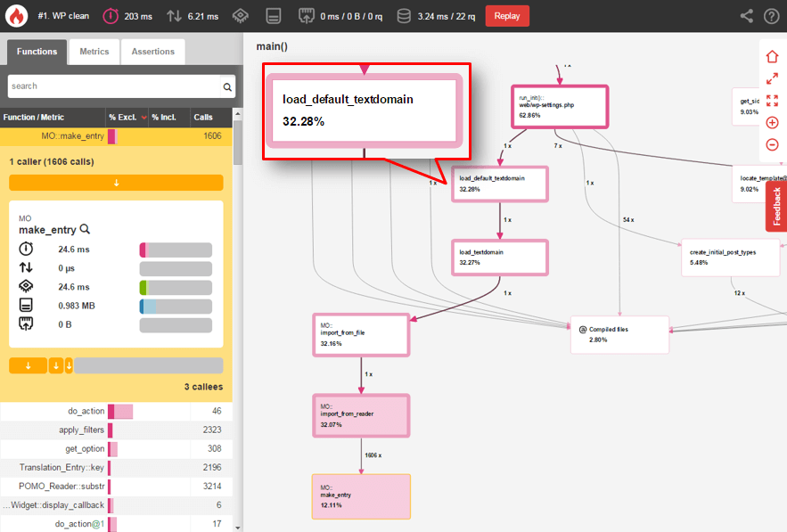The image size is (787, 532).
Task: Focus the function search field
Action: (114, 86)
